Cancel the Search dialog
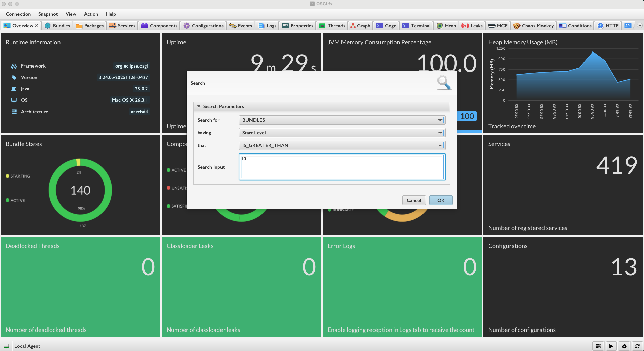 click(x=413, y=200)
